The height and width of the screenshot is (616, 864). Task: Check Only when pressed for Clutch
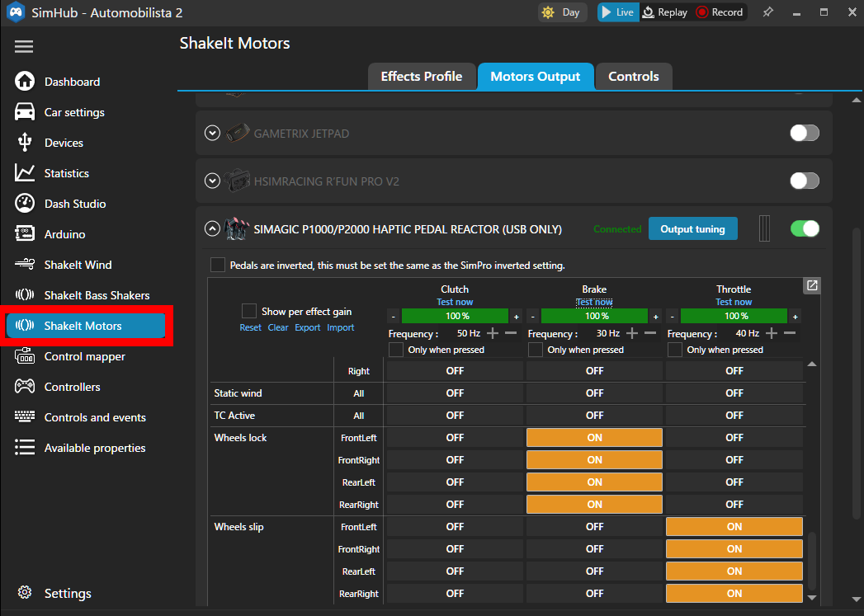[395, 350]
